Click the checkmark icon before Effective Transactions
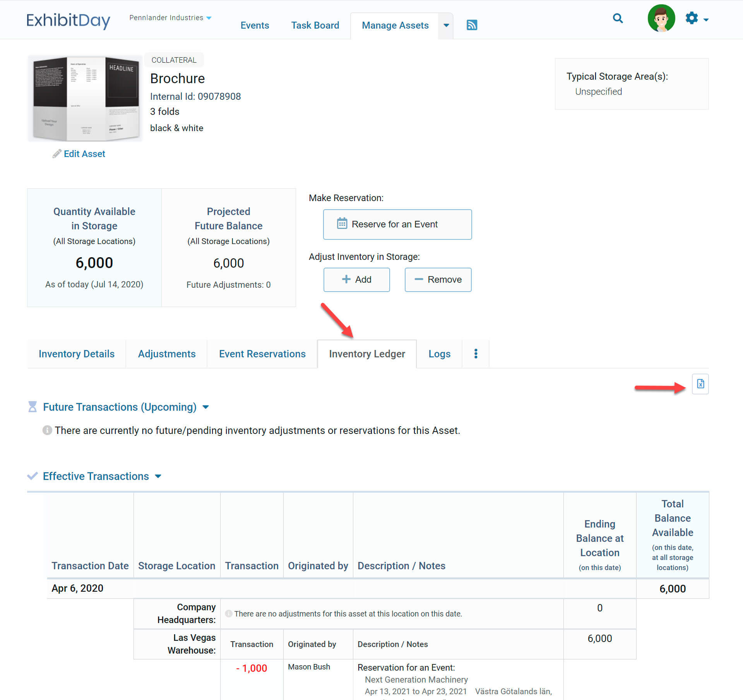Image resolution: width=743 pixels, height=700 pixels. pyautogui.click(x=33, y=476)
